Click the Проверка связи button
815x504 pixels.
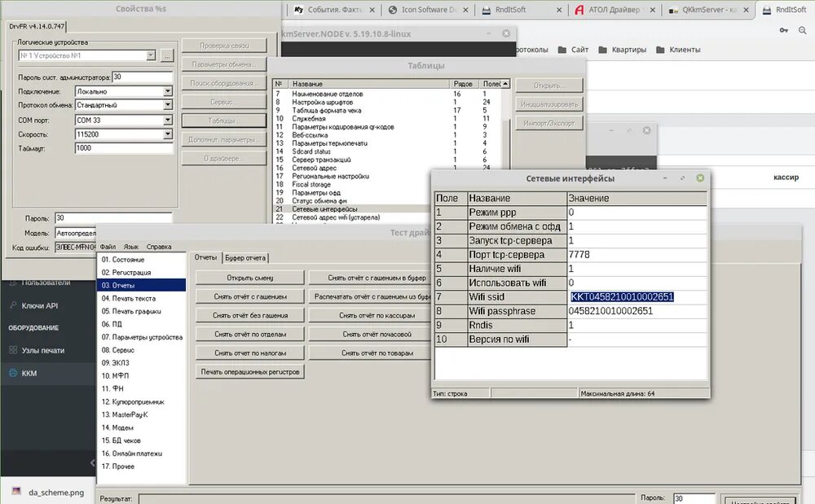click(x=224, y=46)
